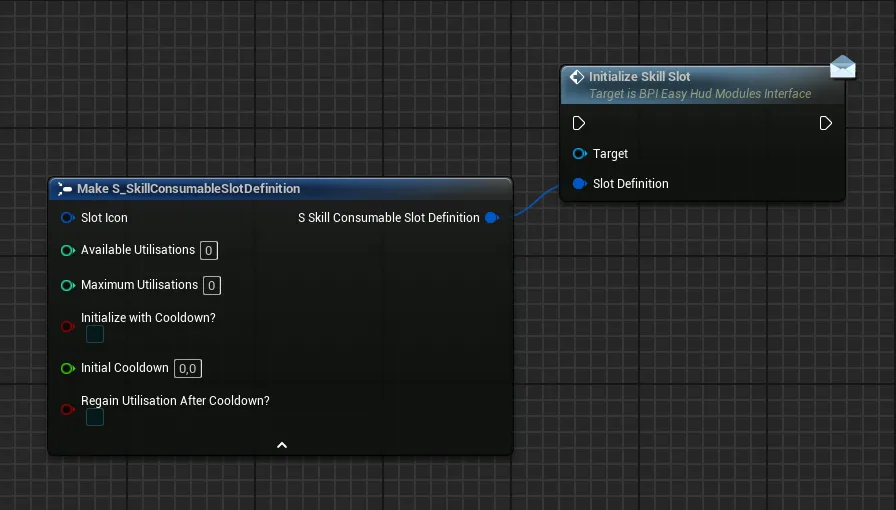The image size is (896, 510).
Task: Click the Initialize with Cooldown red pin
Action: click(x=67, y=326)
